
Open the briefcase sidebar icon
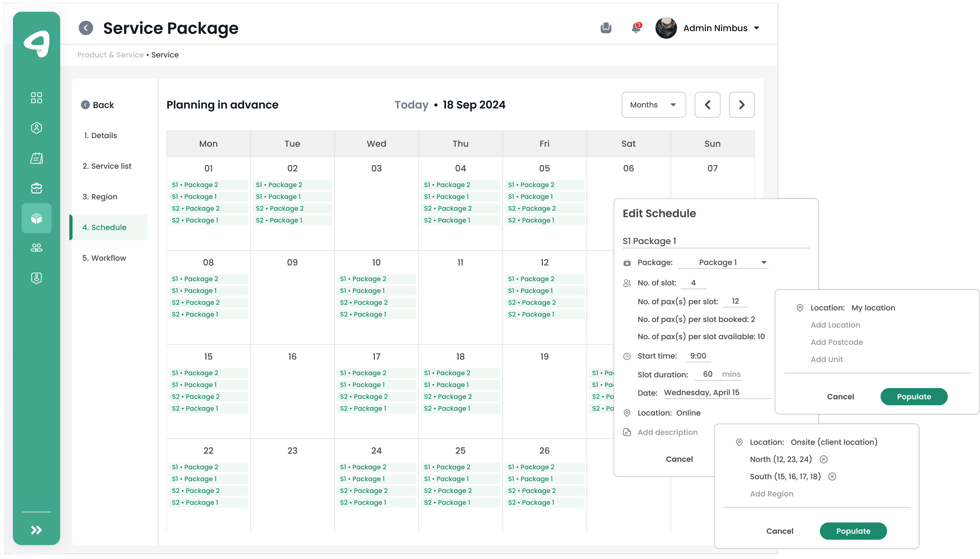(x=36, y=188)
